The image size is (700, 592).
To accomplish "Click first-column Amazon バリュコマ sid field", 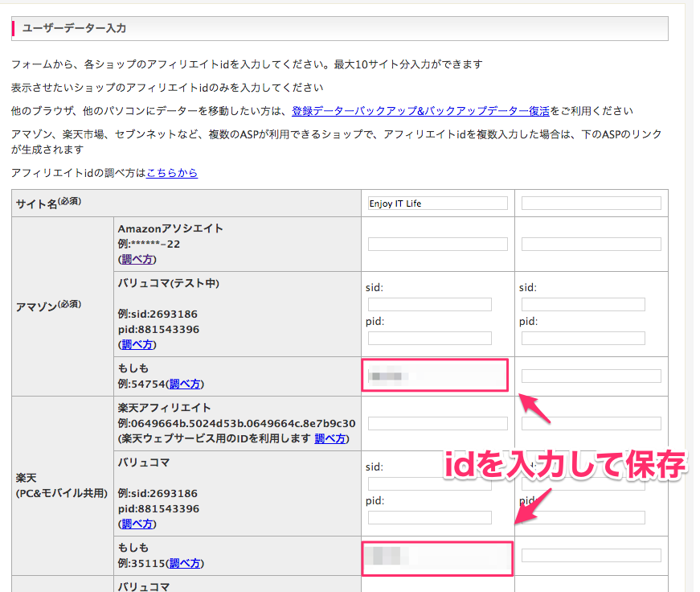I will 429,304.
